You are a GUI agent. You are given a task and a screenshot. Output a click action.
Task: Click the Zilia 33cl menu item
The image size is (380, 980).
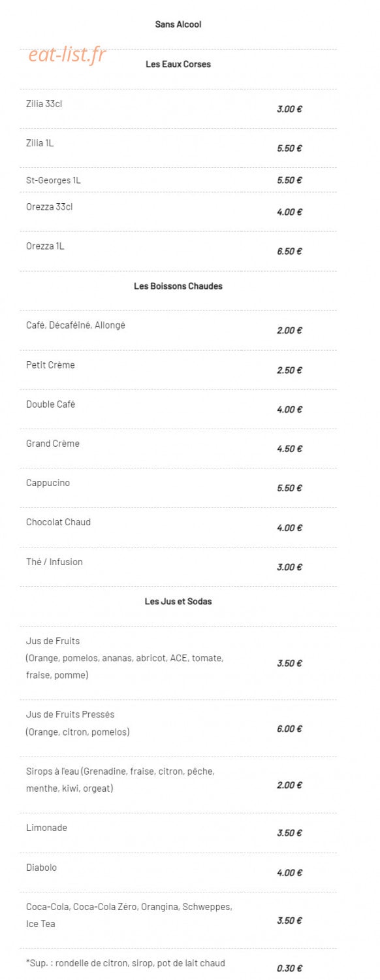(x=44, y=104)
